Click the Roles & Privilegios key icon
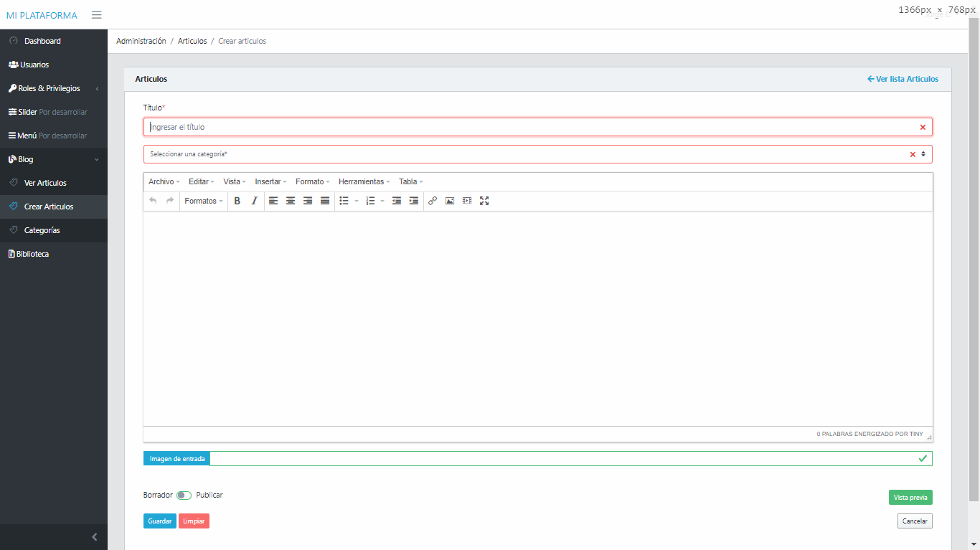980x550 pixels. (12, 88)
